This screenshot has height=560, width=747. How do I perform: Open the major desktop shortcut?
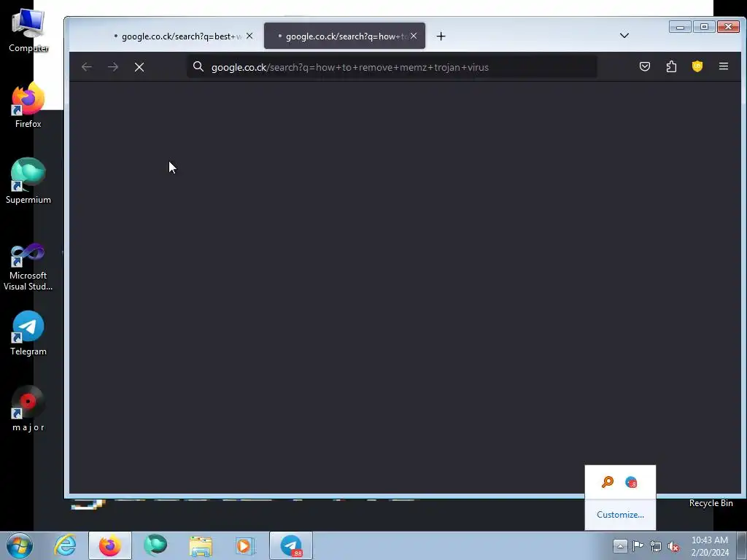(28, 408)
